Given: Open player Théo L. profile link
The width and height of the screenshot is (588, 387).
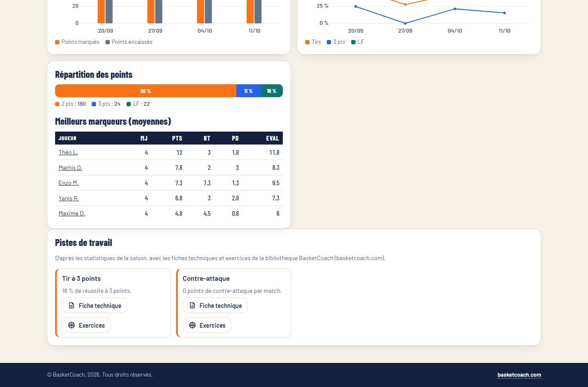Looking at the screenshot, I should 68,153.
